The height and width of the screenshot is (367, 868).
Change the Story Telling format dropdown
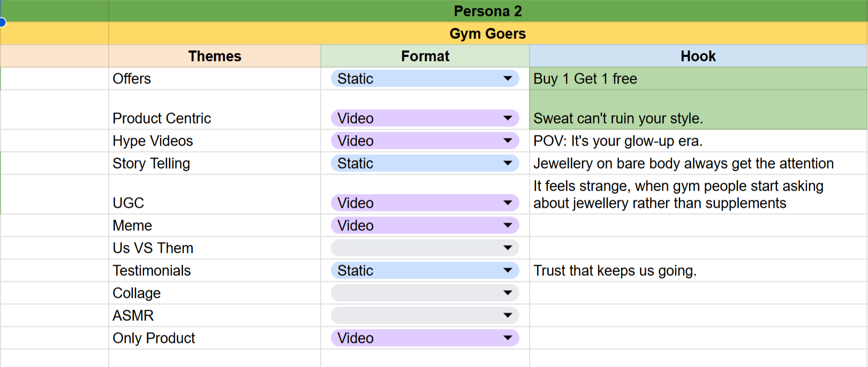point(507,163)
